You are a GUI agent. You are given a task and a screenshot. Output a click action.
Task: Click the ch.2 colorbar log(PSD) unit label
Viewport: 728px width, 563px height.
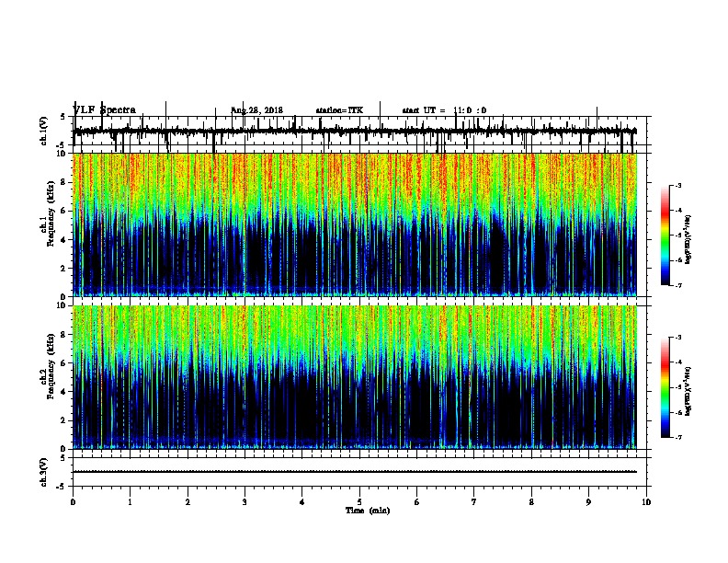click(688, 391)
